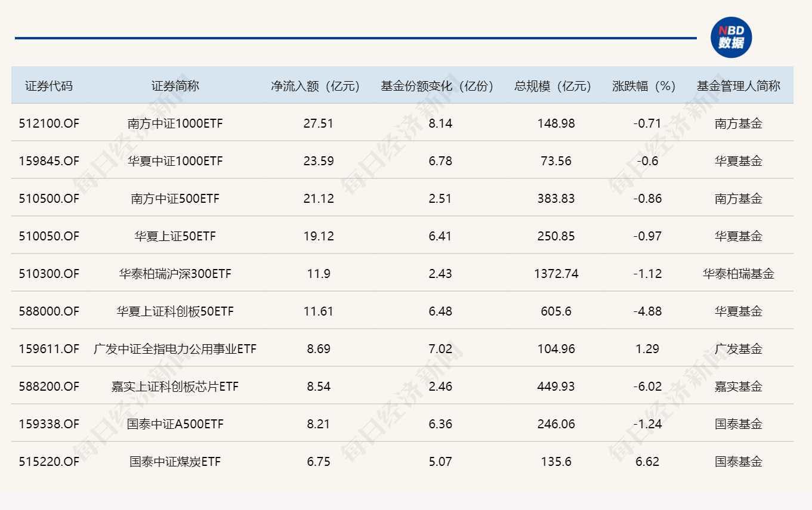Viewport: 812px width, 510px height.
Task: Click the name 华泰柏瑞沪深300ETF
Action: coord(175,274)
